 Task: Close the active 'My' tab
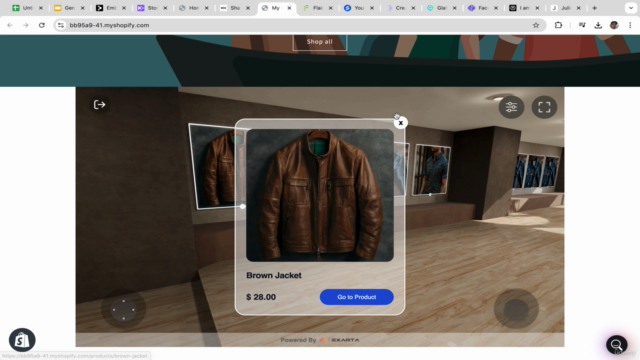click(x=289, y=8)
